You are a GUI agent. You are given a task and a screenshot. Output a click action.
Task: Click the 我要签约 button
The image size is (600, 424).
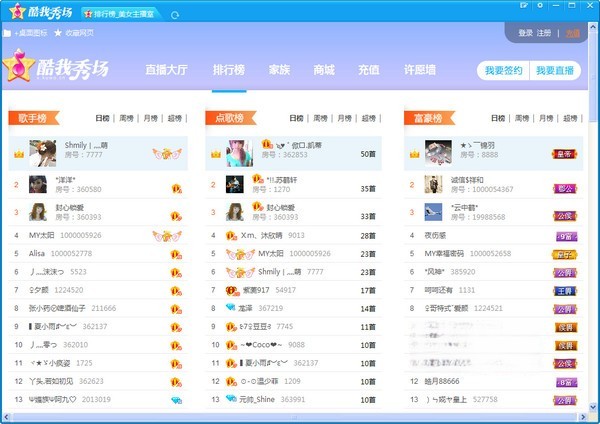[504, 70]
